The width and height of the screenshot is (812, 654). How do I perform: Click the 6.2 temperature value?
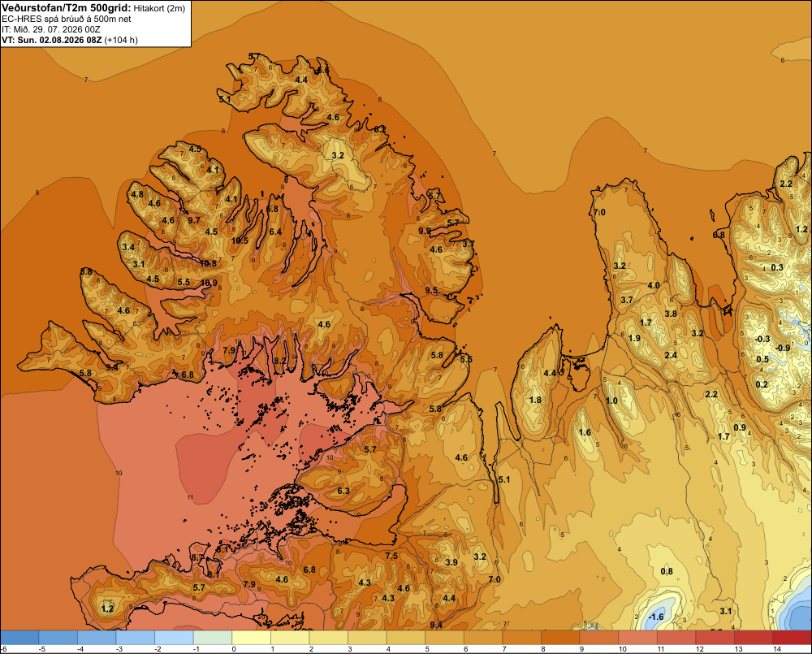[380, 128]
